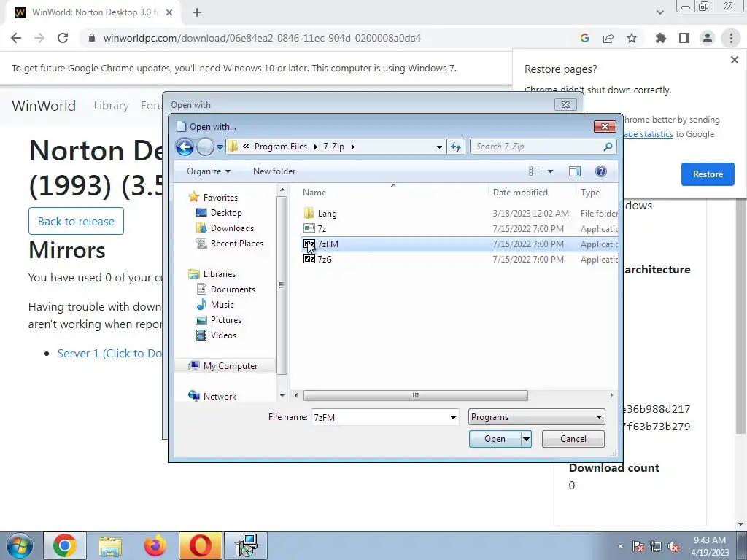Toggle Chrome side panel icon
This screenshot has height=560, width=747.
point(684,38)
